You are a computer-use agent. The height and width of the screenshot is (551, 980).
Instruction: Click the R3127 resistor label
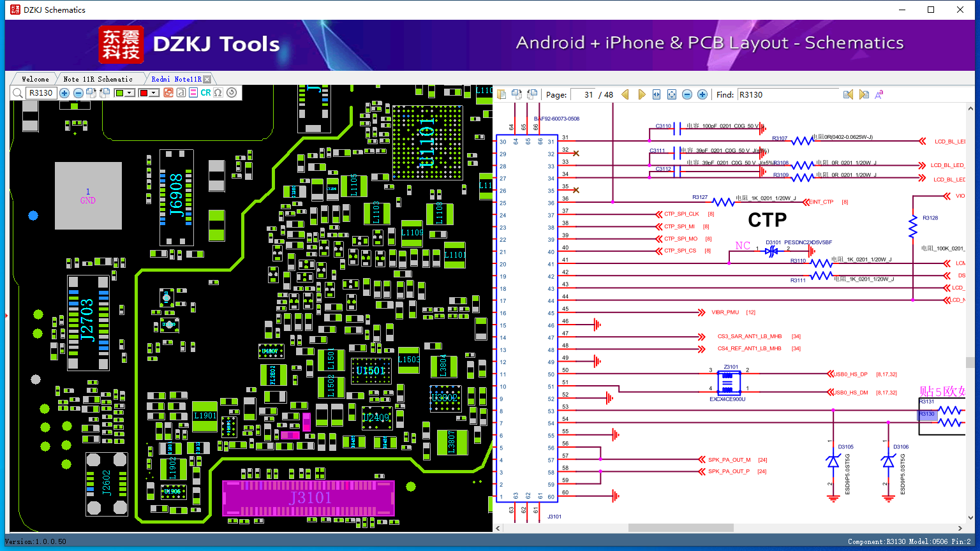(700, 198)
